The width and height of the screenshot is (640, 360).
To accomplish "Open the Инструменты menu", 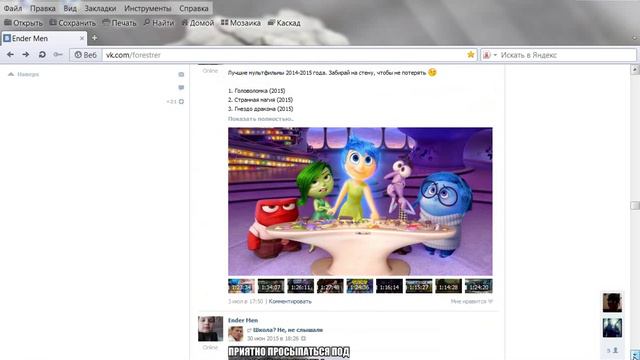I will coord(148,8).
